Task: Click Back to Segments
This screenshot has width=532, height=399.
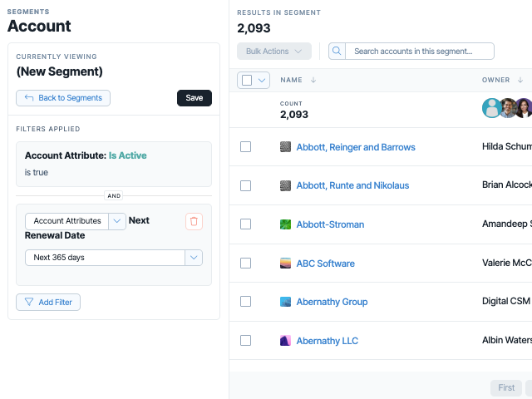Action: pos(63,98)
